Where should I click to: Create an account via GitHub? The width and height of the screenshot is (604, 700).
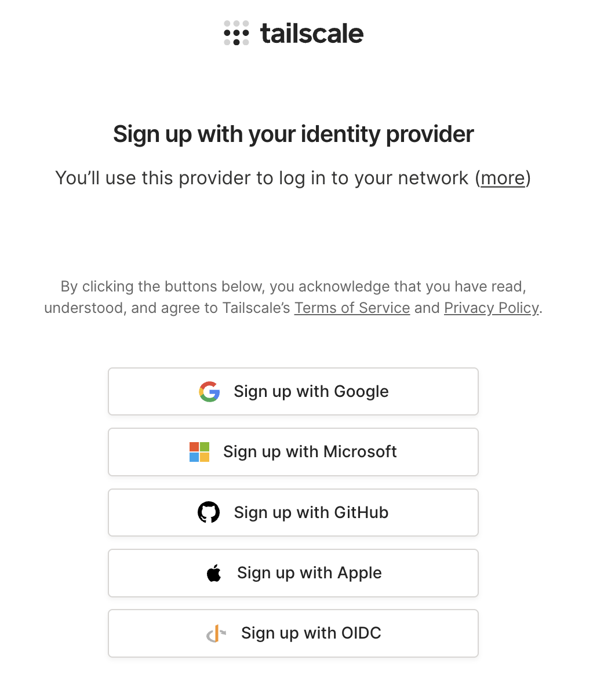[x=293, y=512]
